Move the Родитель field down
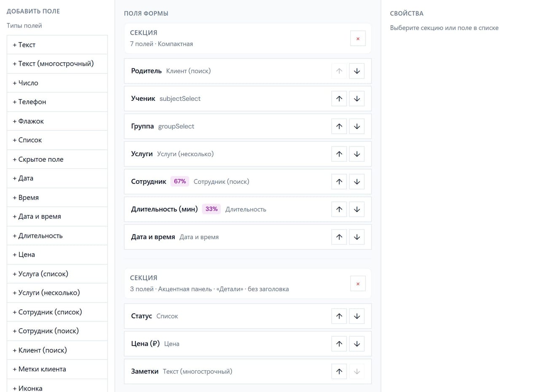The width and height of the screenshot is (540, 392). (x=357, y=71)
